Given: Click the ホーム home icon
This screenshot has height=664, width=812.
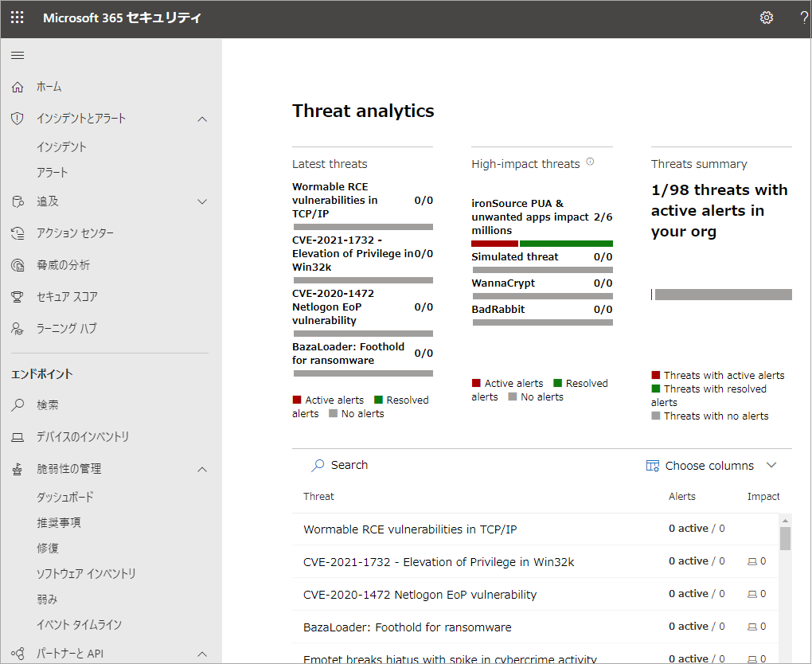Looking at the screenshot, I should point(18,87).
